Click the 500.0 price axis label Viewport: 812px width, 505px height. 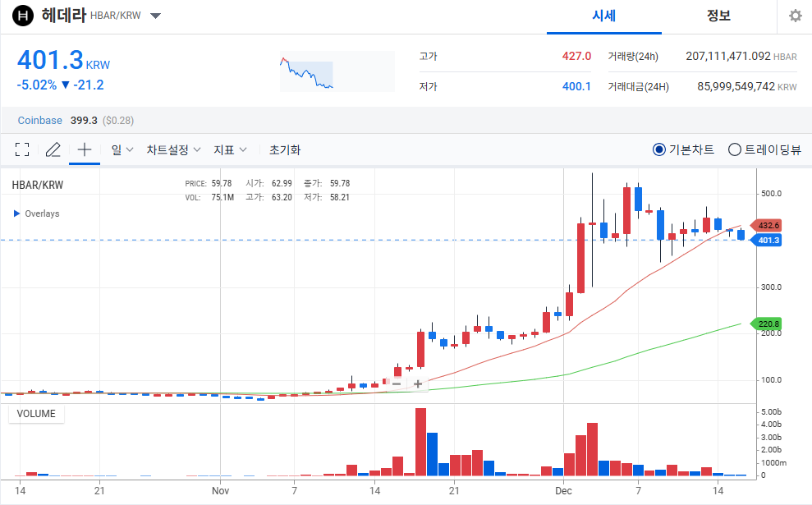[771, 194]
